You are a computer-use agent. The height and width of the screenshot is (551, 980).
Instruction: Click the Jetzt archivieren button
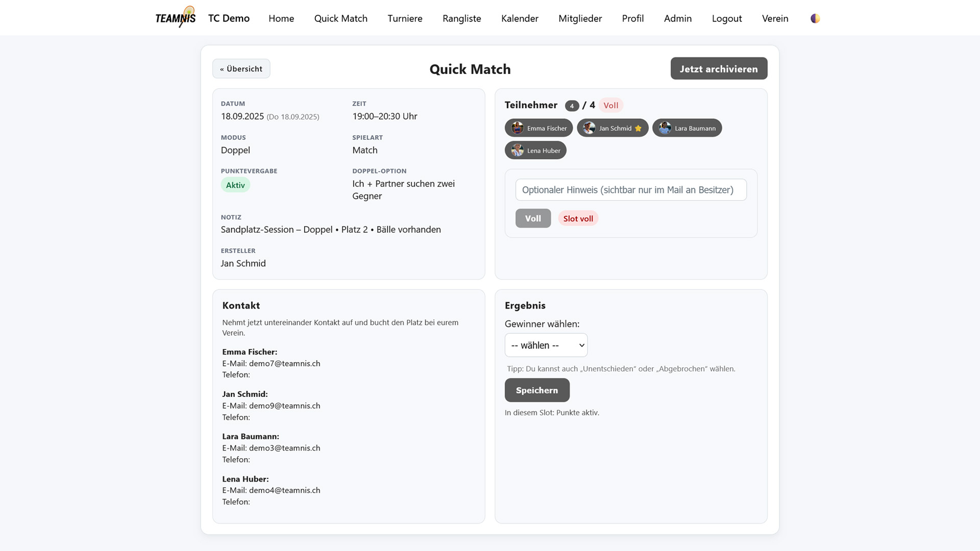(x=719, y=68)
